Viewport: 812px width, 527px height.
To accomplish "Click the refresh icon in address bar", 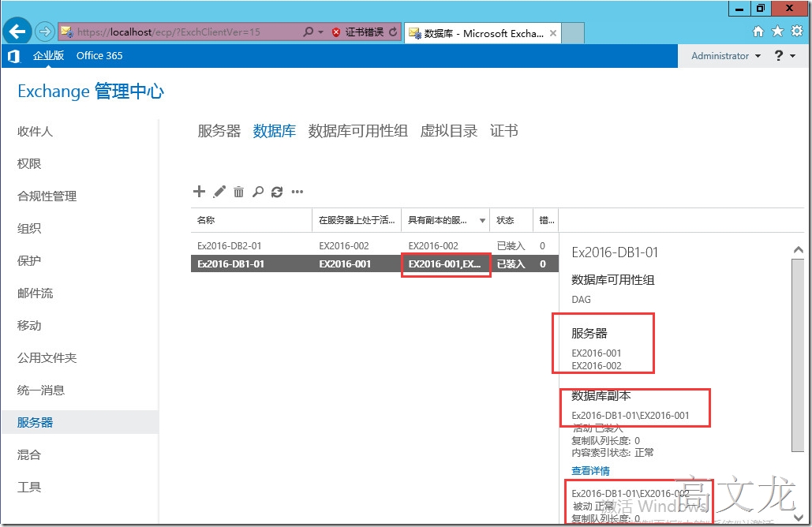I will [x=393, y=32].
